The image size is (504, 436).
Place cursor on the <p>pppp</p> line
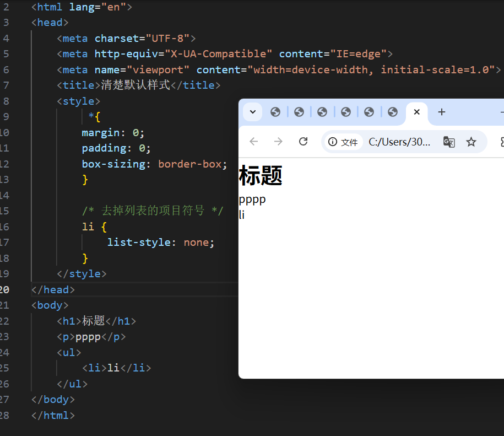[91, 337]
